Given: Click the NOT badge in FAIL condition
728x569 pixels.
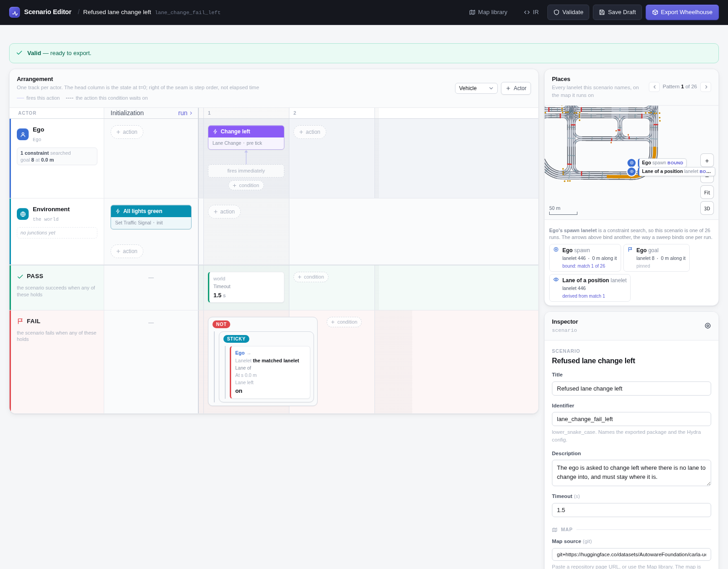Looking at the screenshot, I should (x=221, y=324).
